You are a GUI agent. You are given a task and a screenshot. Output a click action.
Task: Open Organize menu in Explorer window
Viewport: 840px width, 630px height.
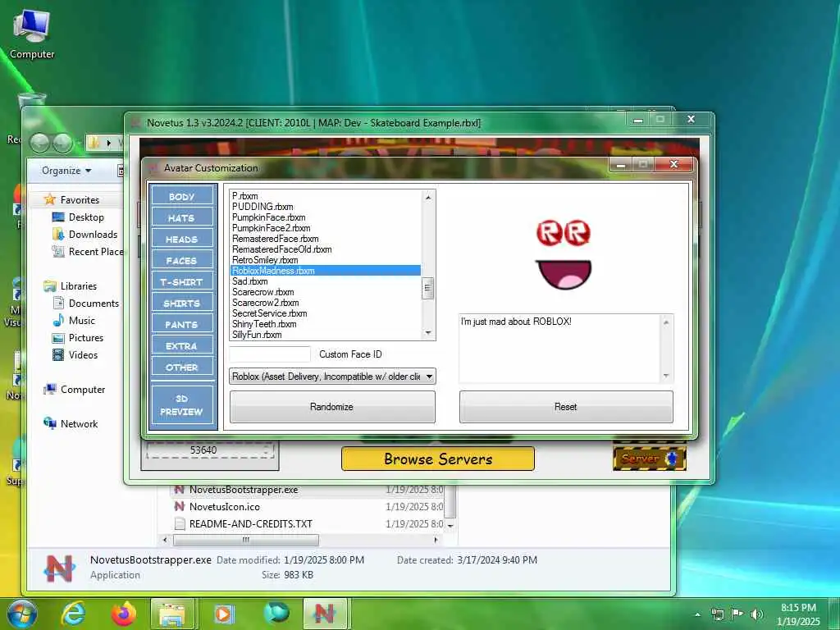[66, 171]
